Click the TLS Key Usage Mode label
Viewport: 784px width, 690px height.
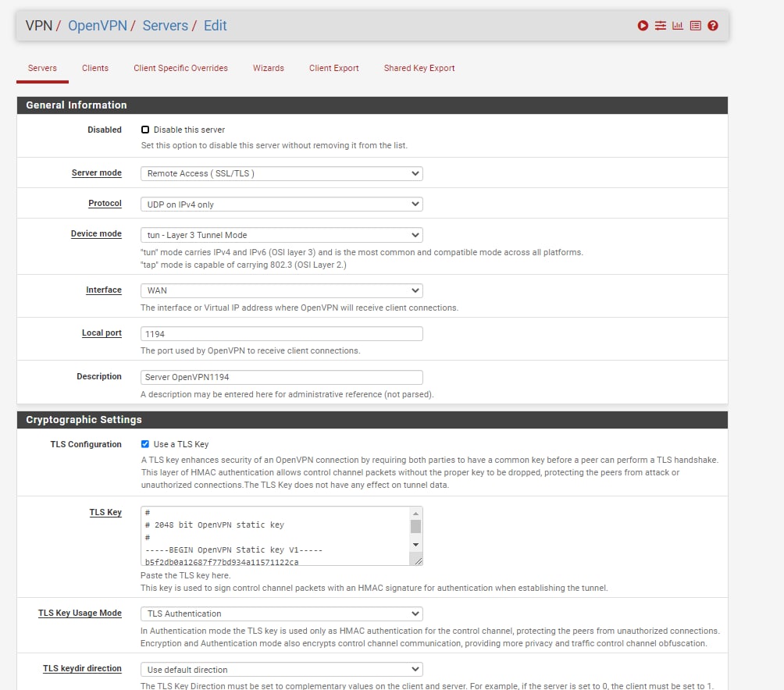tap(80, 613)
